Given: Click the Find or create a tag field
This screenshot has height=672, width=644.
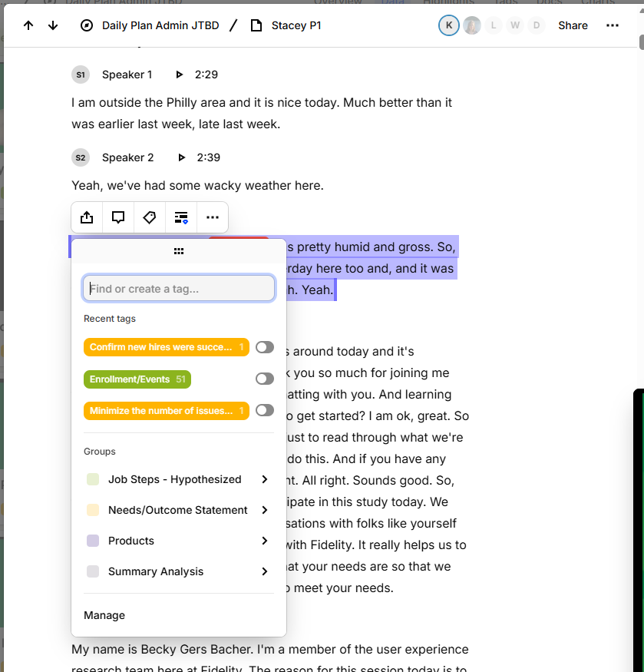Looking at the screenshot, I should [x=179, y=289].
